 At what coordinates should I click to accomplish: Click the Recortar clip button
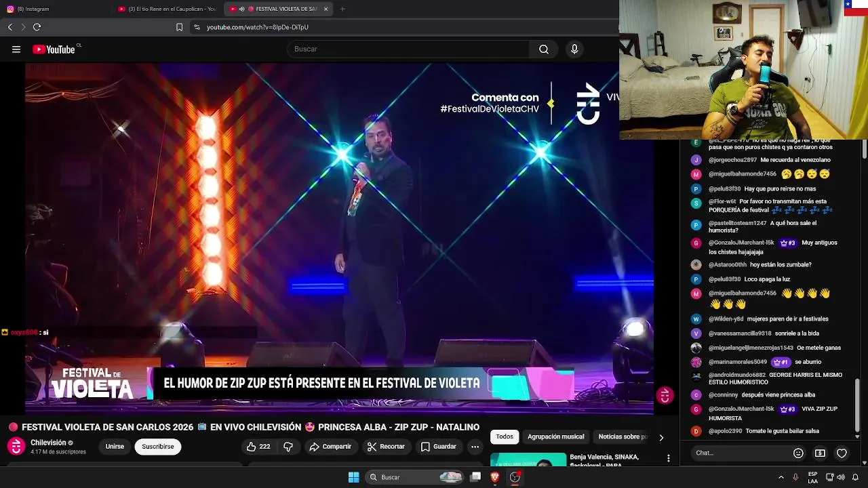point(386,447)
